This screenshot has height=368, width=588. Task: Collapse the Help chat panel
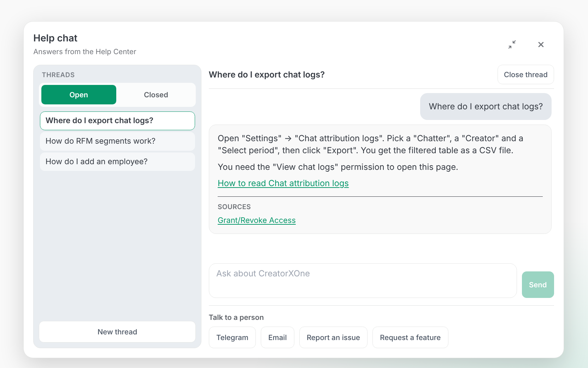coord(512,45)
